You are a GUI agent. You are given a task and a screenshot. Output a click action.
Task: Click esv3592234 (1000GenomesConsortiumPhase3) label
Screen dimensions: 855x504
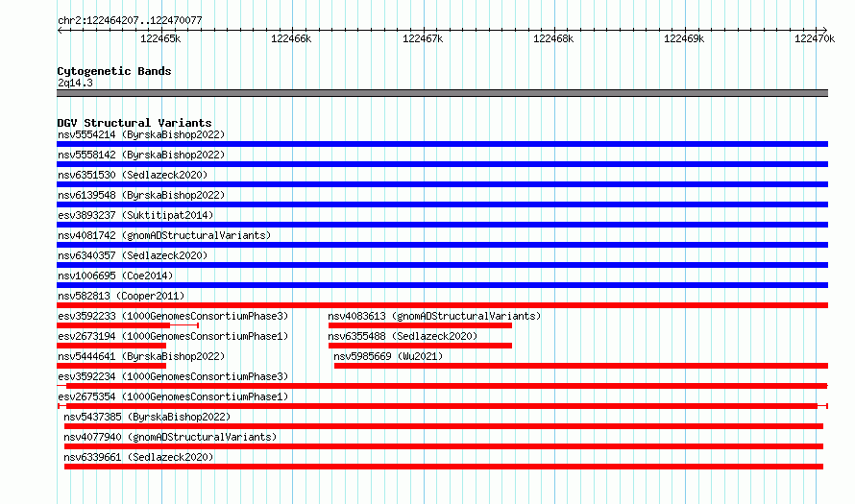173,376
